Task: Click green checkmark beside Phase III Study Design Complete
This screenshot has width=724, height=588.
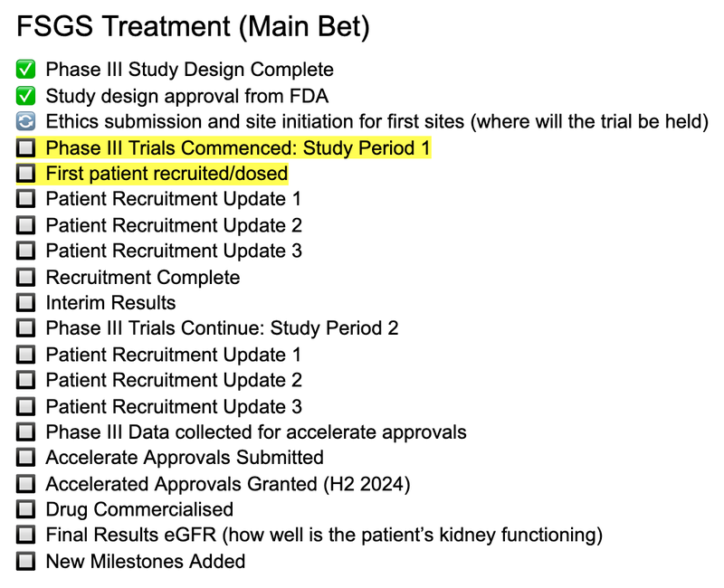Action: pos(25,70)
